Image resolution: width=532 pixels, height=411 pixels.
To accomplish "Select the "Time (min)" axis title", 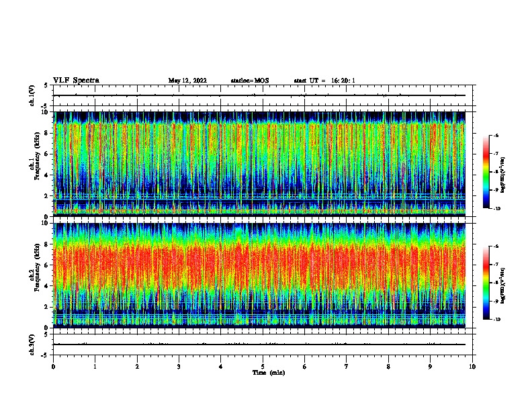I will click(269, 373).
